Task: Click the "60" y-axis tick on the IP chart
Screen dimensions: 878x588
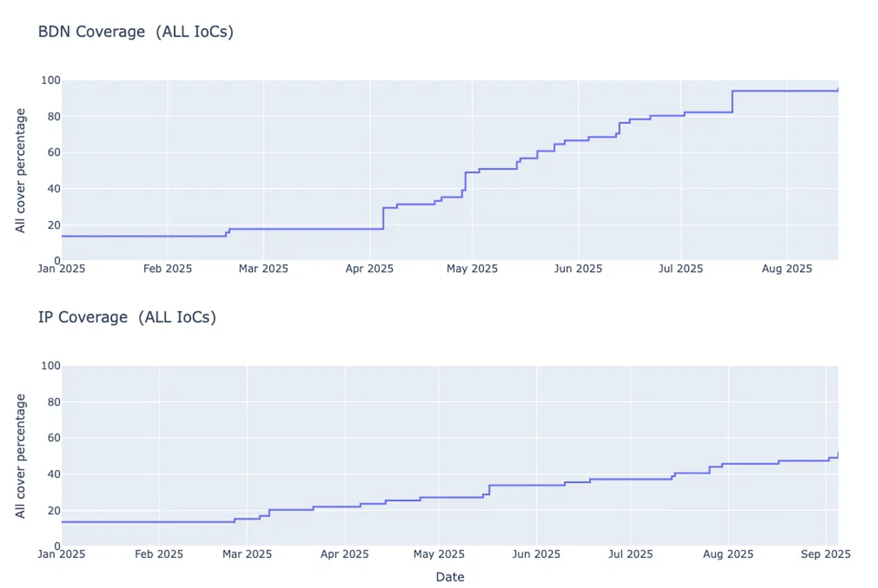Action: [53, 438]
